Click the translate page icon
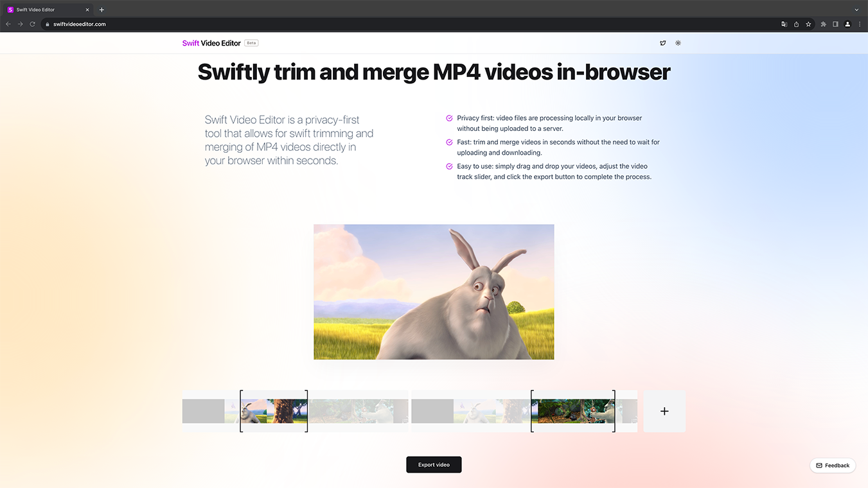The width and height of the screenshot is (868, 488). (x=784, y=24)
